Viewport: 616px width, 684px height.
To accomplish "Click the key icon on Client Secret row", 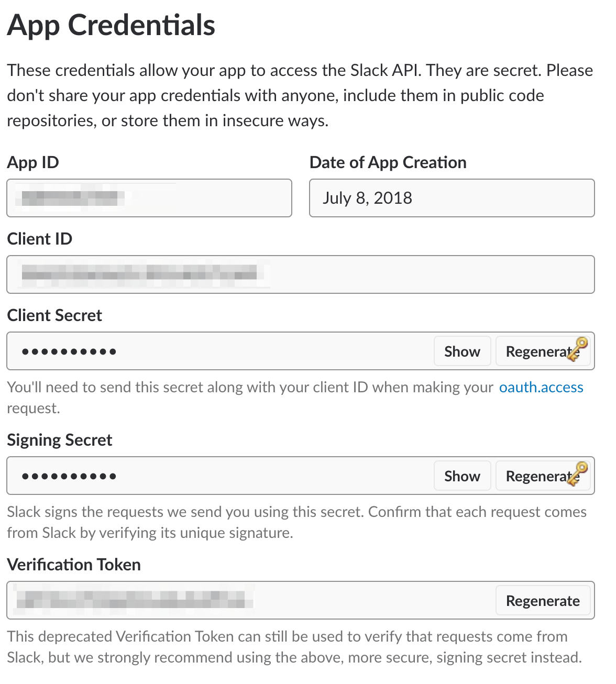I will (577, 349).
